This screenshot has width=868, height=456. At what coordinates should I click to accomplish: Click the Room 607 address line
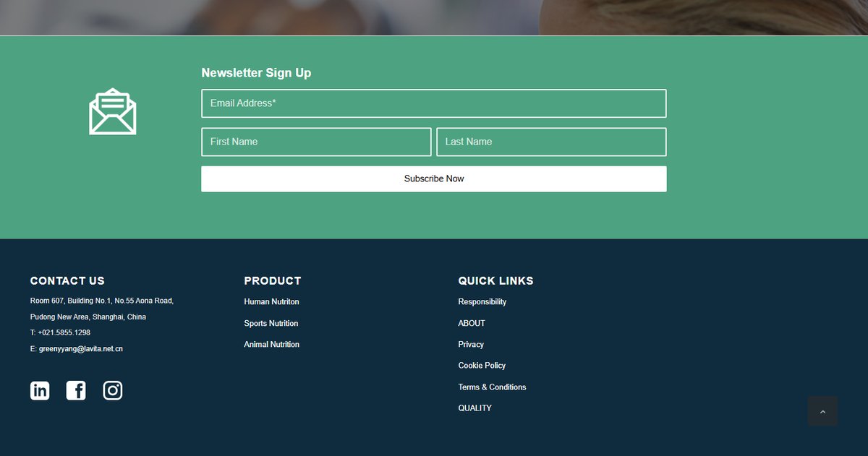coord(102,301)
